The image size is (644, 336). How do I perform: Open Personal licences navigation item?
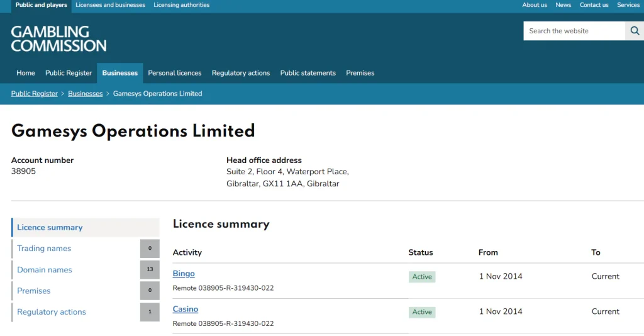175,73
